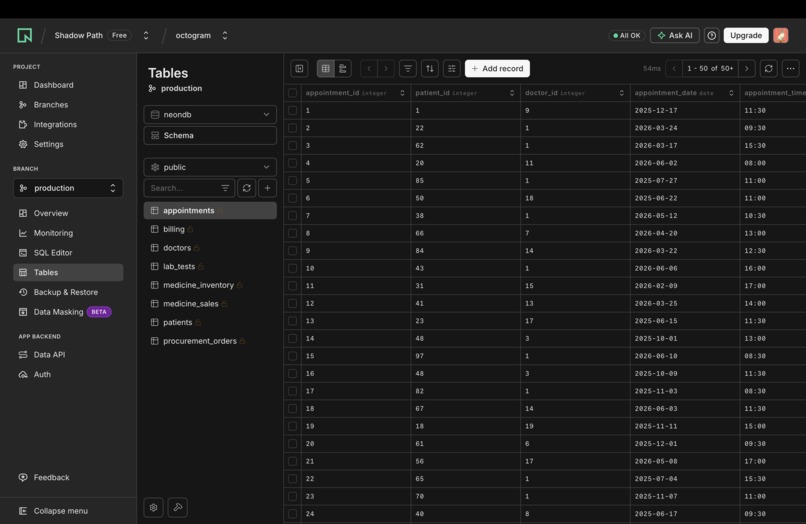
Task: Expand the production branch selector
Action: (x=68, y=188)
